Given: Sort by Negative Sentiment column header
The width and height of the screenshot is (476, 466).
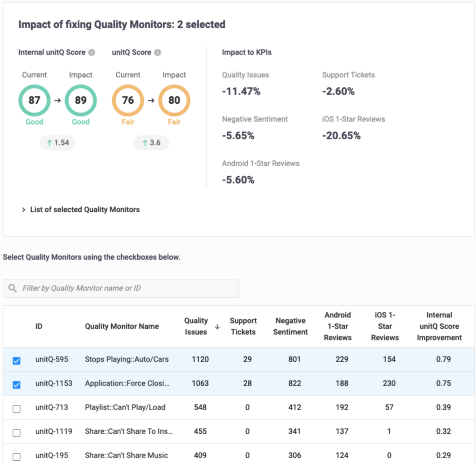Looking at the screenshot, I should [290, 326].
